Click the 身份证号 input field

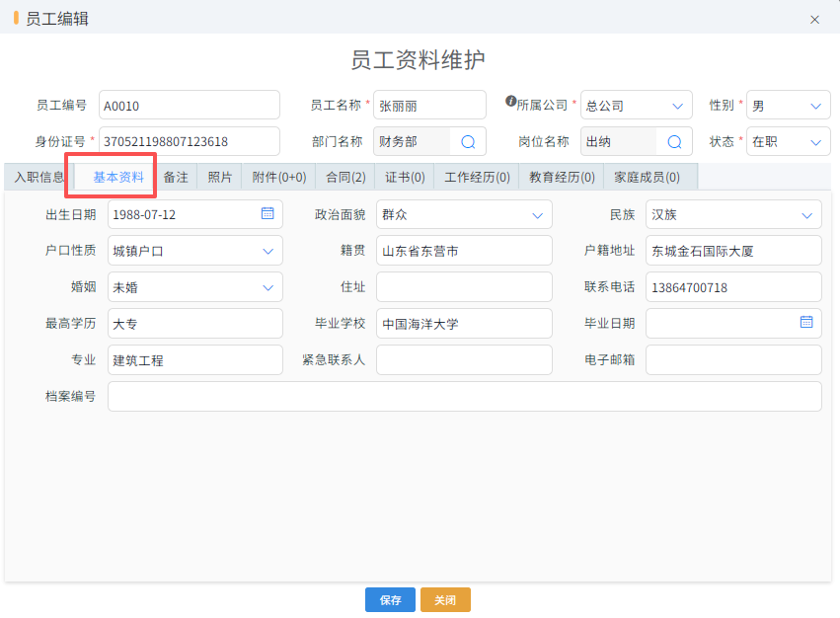pos(190,141)
